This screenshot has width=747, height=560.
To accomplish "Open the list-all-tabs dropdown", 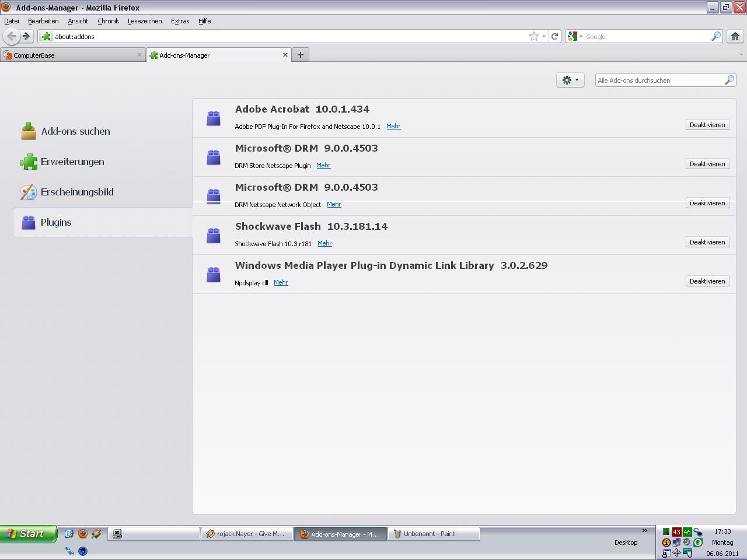I will [x=741, y=55].
